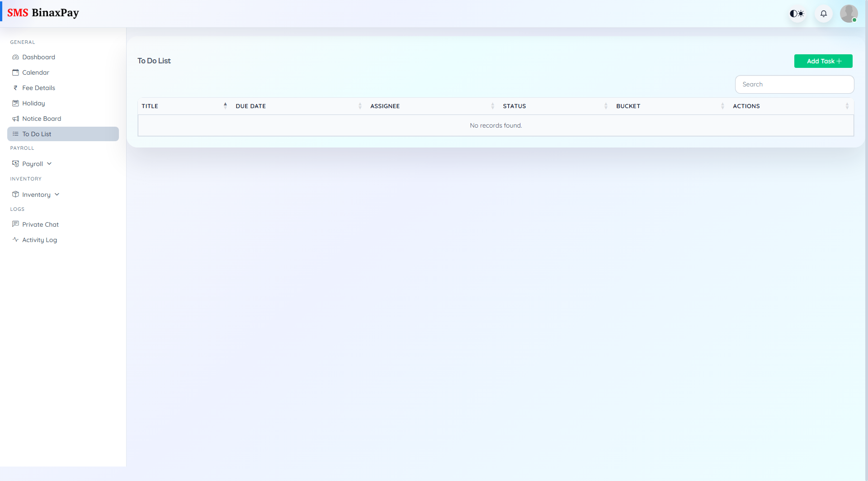Open the notifications bell
868x481 pixels.
point(823,13)
